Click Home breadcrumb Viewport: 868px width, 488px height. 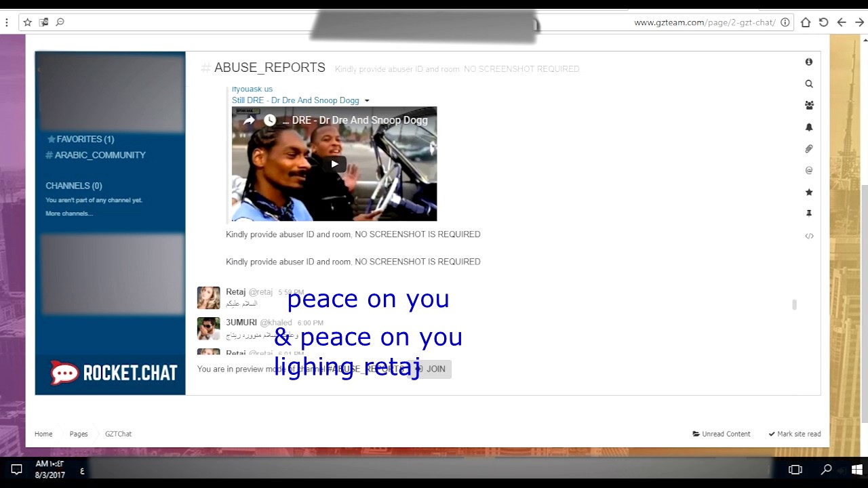(43, 434)
